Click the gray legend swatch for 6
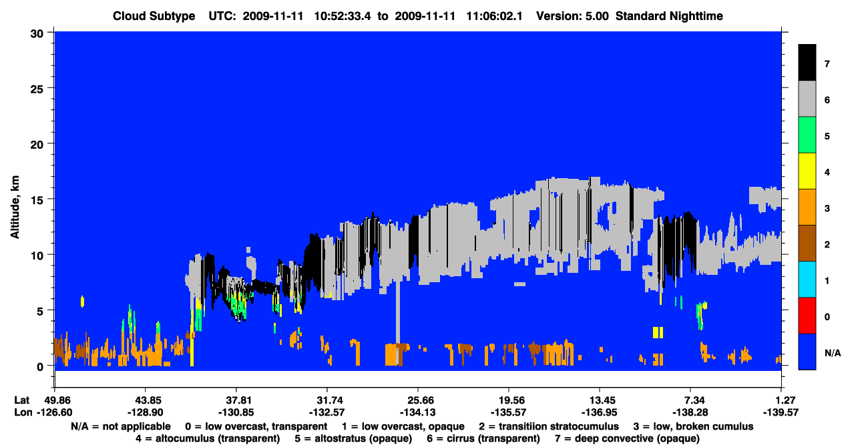868x445 pixels. click(x=807, y=99)
